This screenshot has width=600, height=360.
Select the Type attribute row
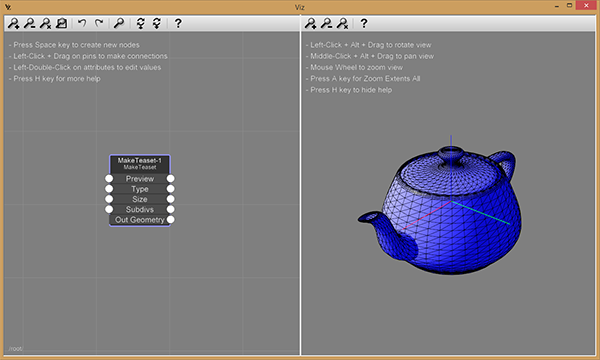click(140, 189)
